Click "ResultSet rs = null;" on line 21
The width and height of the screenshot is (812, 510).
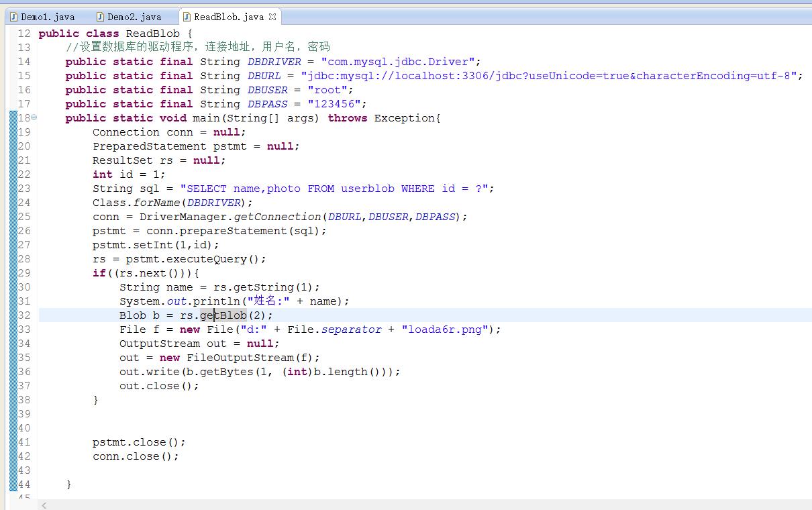coord(160,160)
